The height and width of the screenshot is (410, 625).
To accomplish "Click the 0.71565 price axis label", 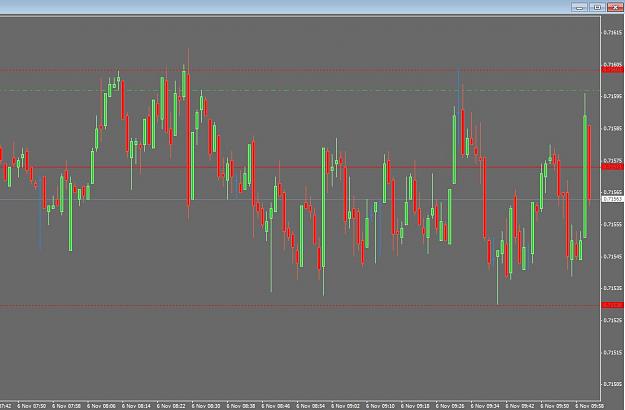I will pyautogui.click(x=613, y=192).
